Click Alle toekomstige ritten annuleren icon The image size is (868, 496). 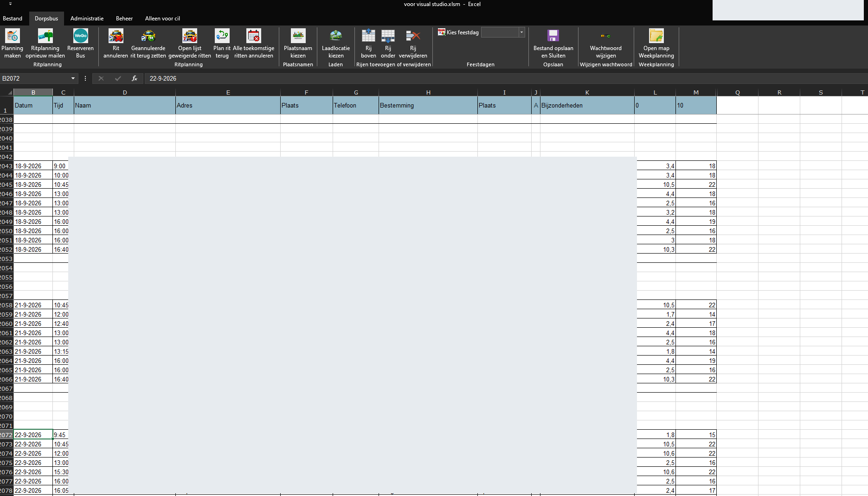254,36
